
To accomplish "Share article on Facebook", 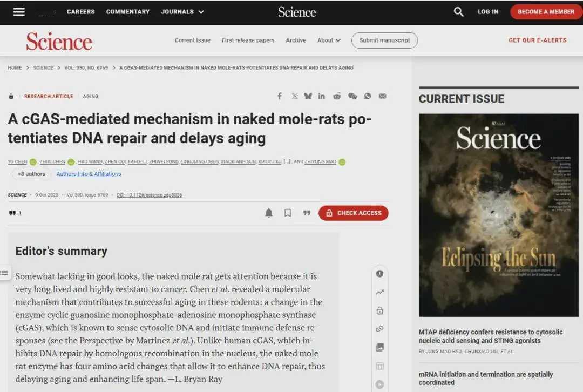I will (x=280, y=96).
